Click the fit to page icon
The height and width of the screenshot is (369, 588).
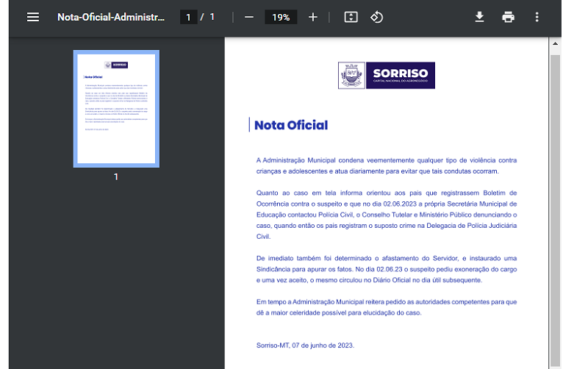click(x=351, y=17)
